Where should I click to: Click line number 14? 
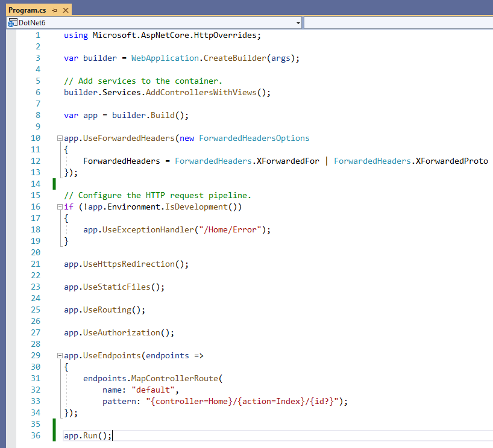[36, 184]
